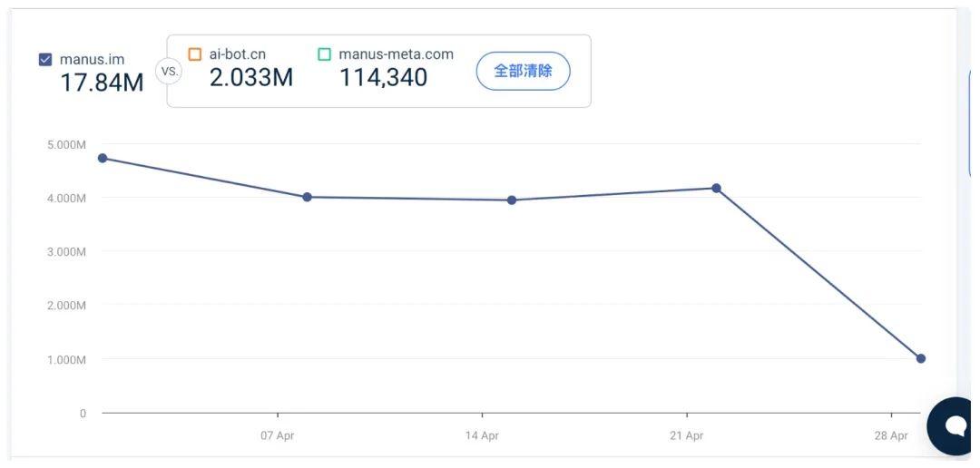Select the 114,340 traffic value
The width and height of the screenshot is (980, 468).
(383, 77)
